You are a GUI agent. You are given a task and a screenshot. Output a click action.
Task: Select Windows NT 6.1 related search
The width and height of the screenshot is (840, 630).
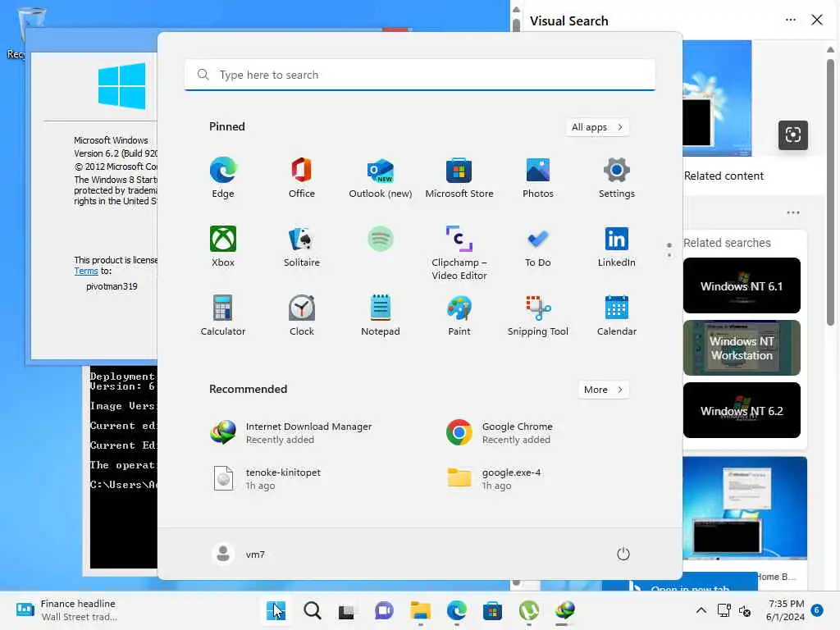742,285
